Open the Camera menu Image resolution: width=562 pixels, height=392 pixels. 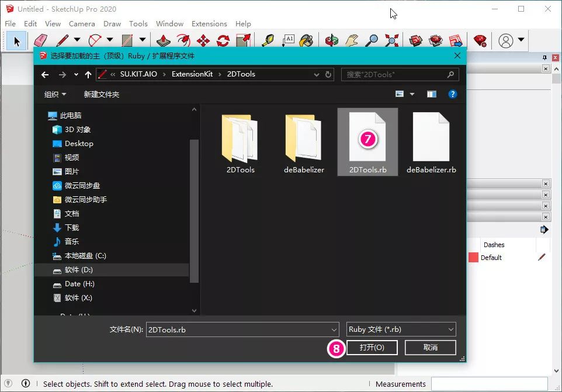coord(82,23)
